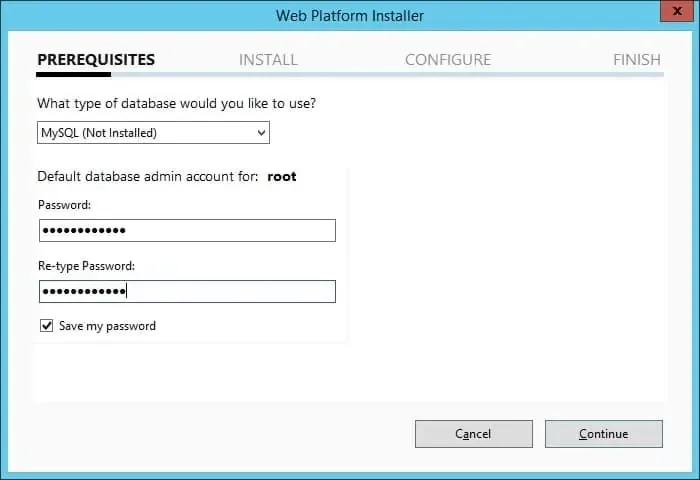Select the FINISH step tab
Screen dimensions: 700x480
pos(637,59)
